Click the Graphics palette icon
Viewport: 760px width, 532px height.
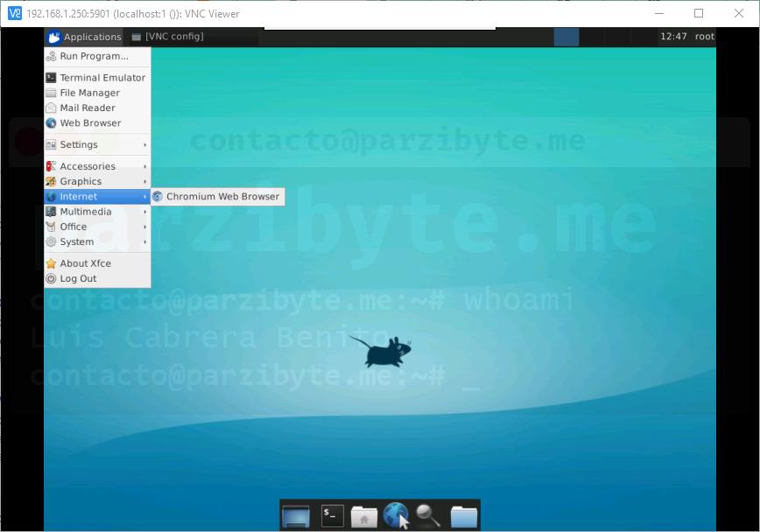(x=51, y=181)
